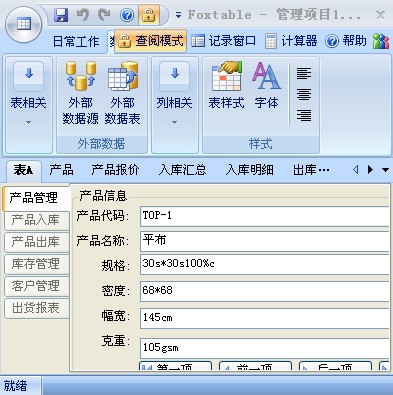This screenshot has width=393, height=395.
Task: Select the 出库… table tab
Action: pyautogui.click(x=311, y=170)
